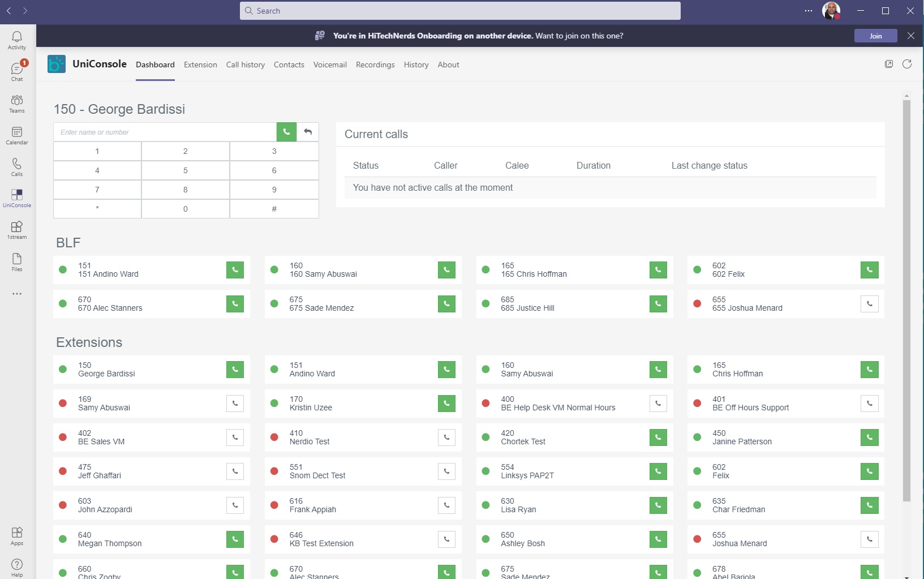Call extension 640 Megan Thompson
This screenshot has width=924, height=579.
pyautogui.click(x=235, y=539)
